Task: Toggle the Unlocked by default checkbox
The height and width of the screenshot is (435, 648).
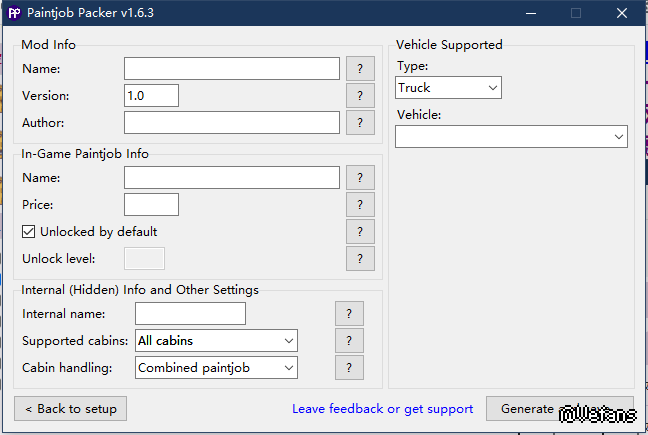Action: tap(29, 232)
